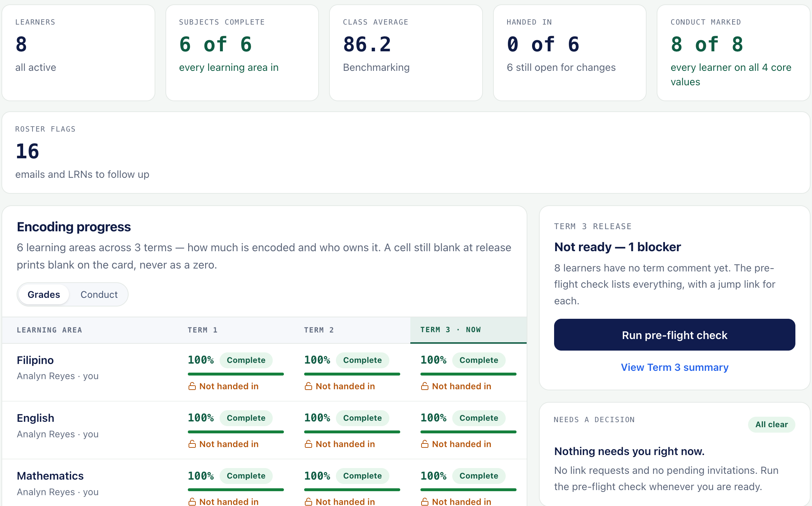Click English Term 3 Complete badge

pos(479,418)
